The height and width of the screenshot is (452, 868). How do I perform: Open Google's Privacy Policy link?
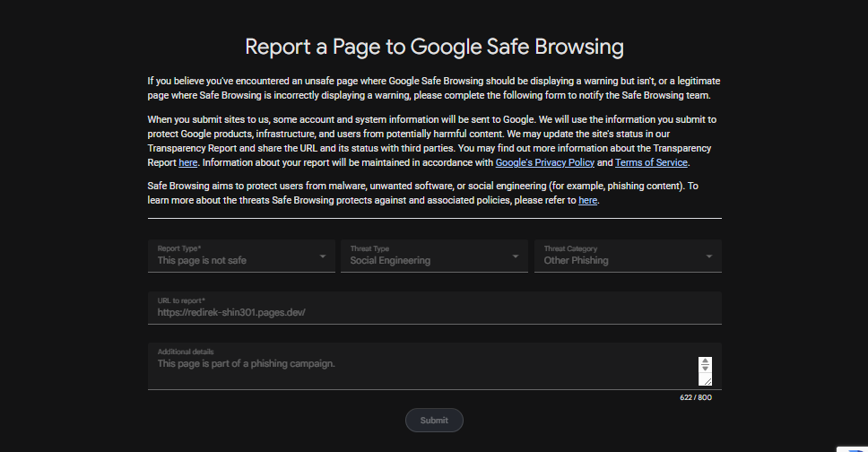(544, 162)
